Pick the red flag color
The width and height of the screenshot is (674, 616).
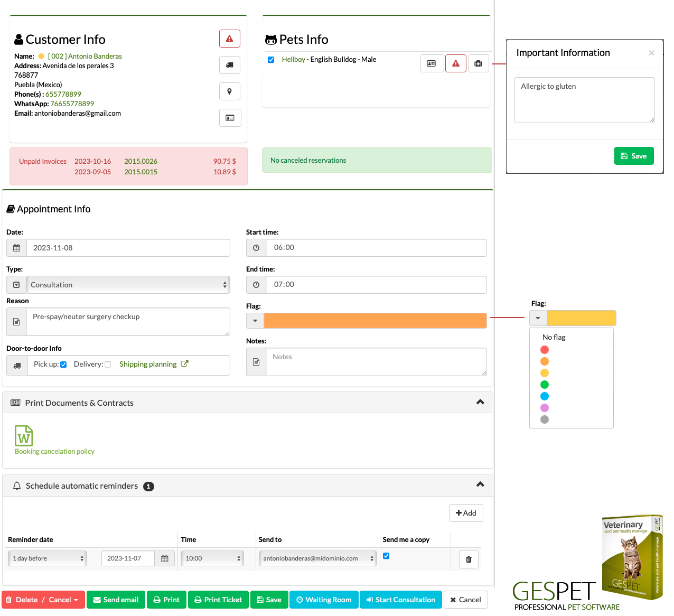click(545, 350)
